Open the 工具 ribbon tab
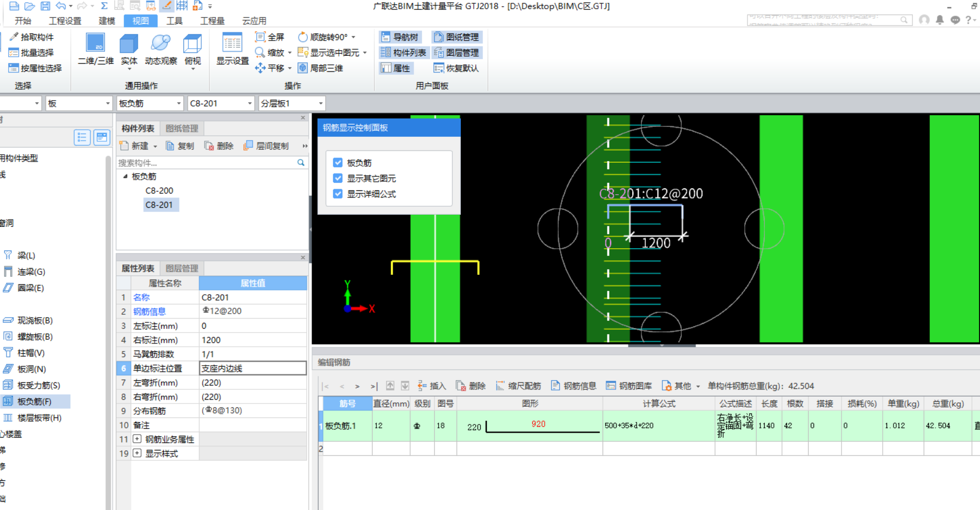Viewport: 980px width, 510px height. [174, 21]
